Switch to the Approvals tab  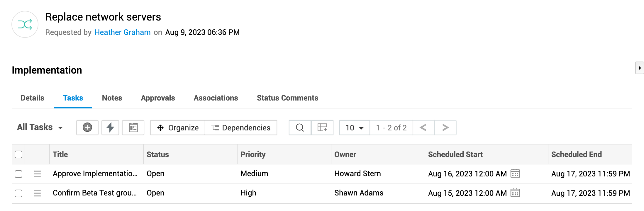158,98
